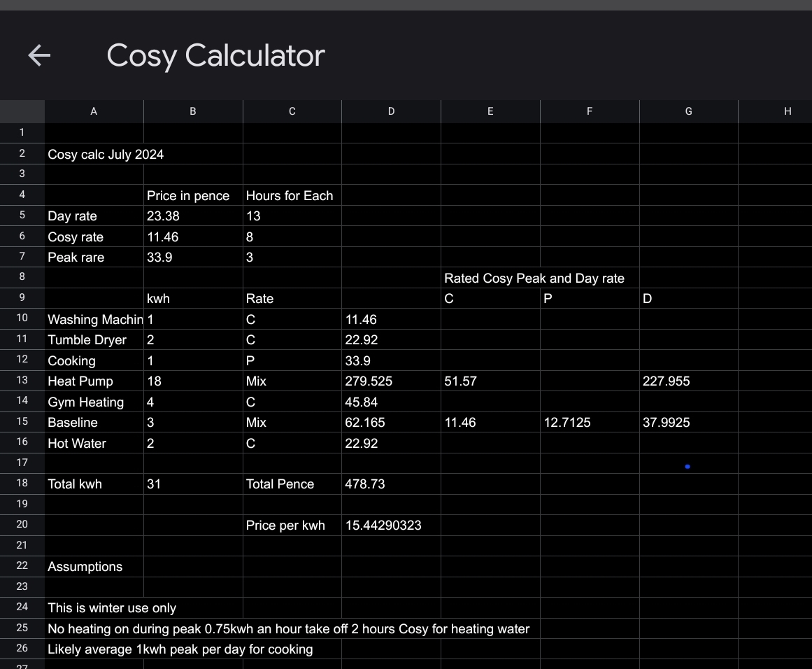812x669 pixels.
Task: Select the Gym Heating kwh value 4
Action: pyautogui.click(x=193, y=402)
